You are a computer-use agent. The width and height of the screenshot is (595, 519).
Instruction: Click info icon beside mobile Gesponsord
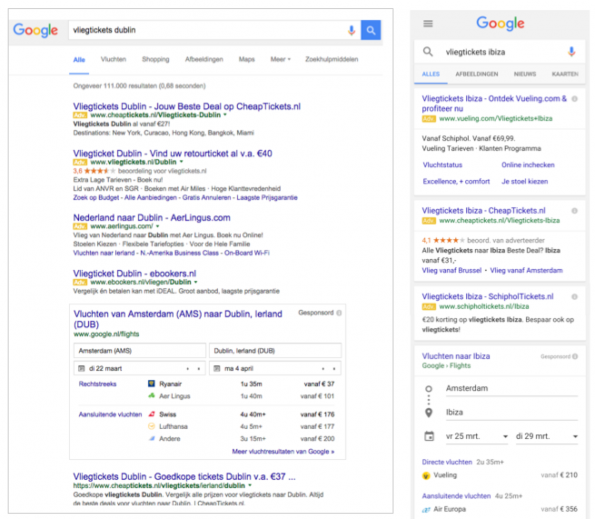(575, 356)
